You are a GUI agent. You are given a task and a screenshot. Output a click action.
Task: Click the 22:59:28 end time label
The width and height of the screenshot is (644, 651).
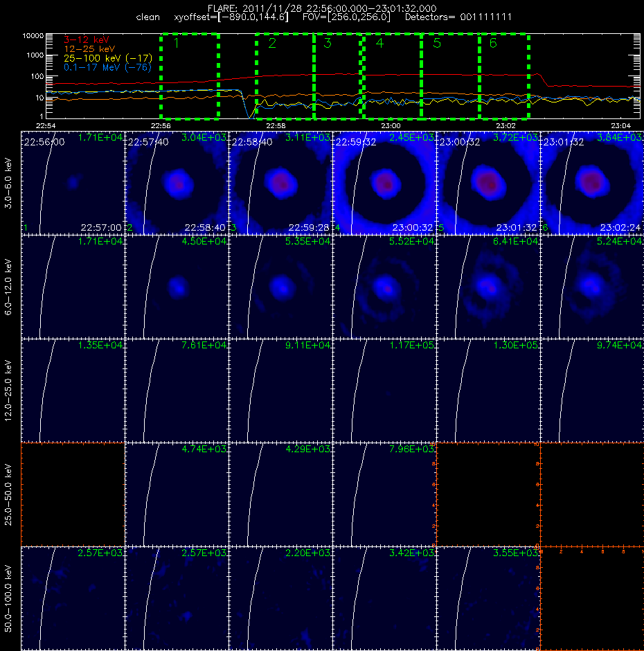click(309, 228)
